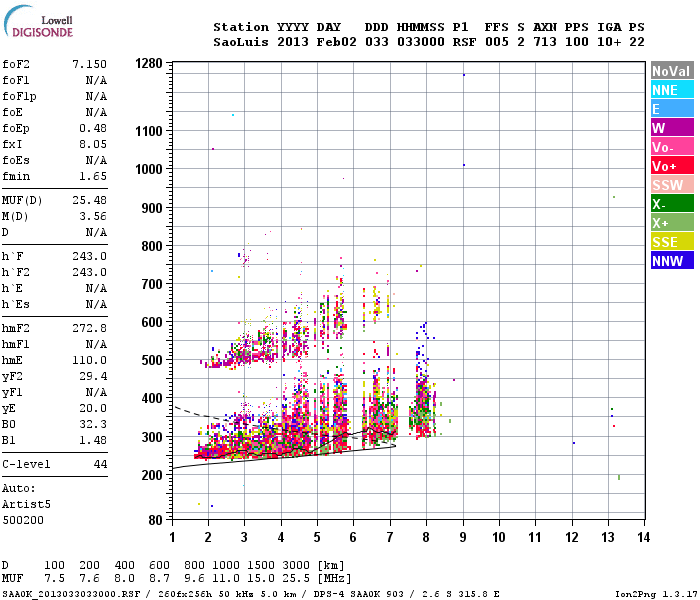
Task: Click the yE value 20.0
Action: [x=93, y=408]
